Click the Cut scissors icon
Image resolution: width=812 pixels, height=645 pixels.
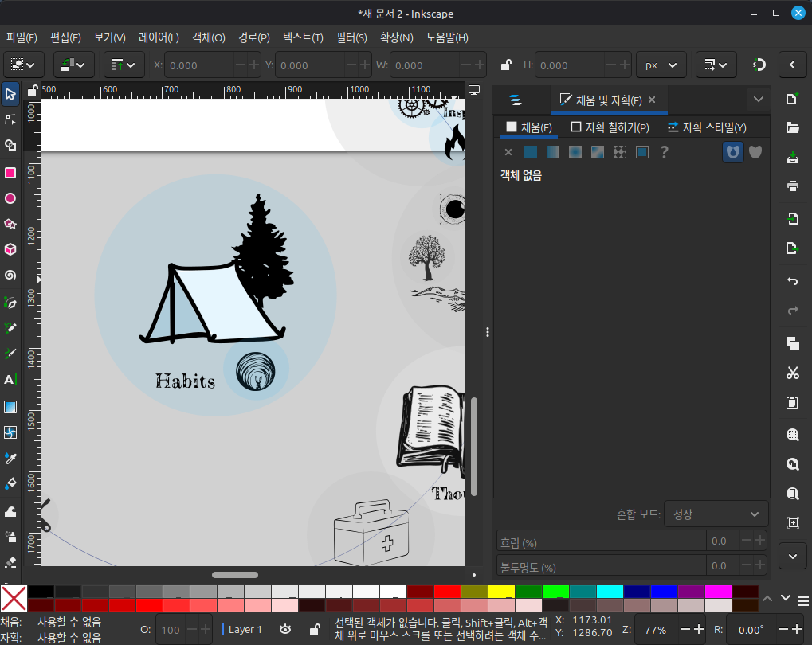(x=792, y=373)
